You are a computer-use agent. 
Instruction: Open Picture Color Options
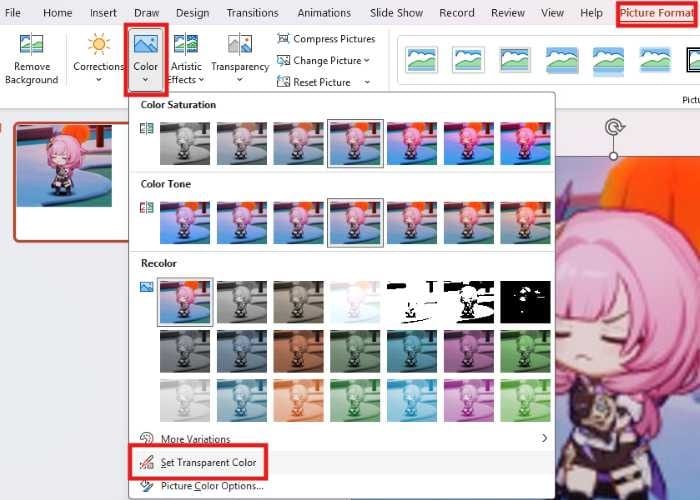click(x=211, y=486)
